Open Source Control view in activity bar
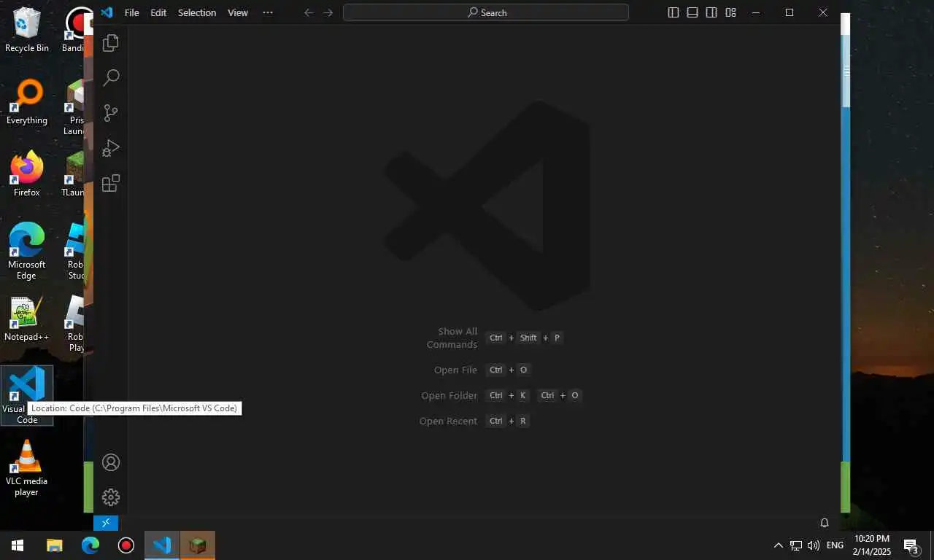The image size is (934, 560). pos(111,113)
